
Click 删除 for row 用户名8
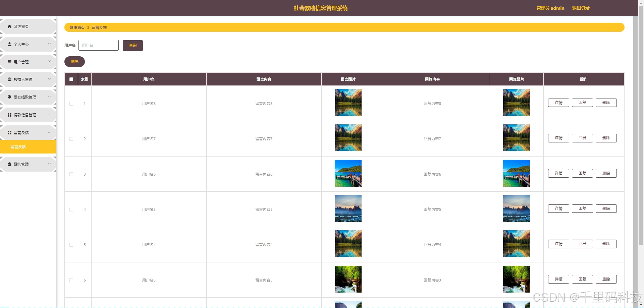click(606, 103)
